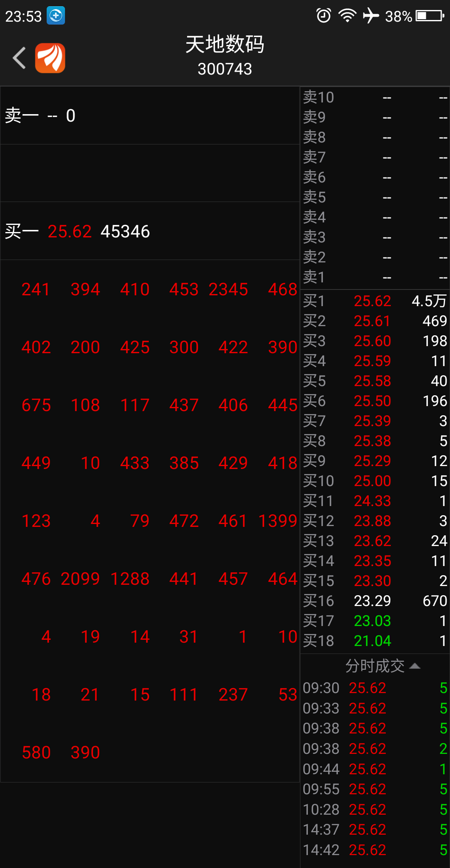Screen dimensions: 450x868
Task: Select the 卖10 sell row
Action: (x=375, y=97)
